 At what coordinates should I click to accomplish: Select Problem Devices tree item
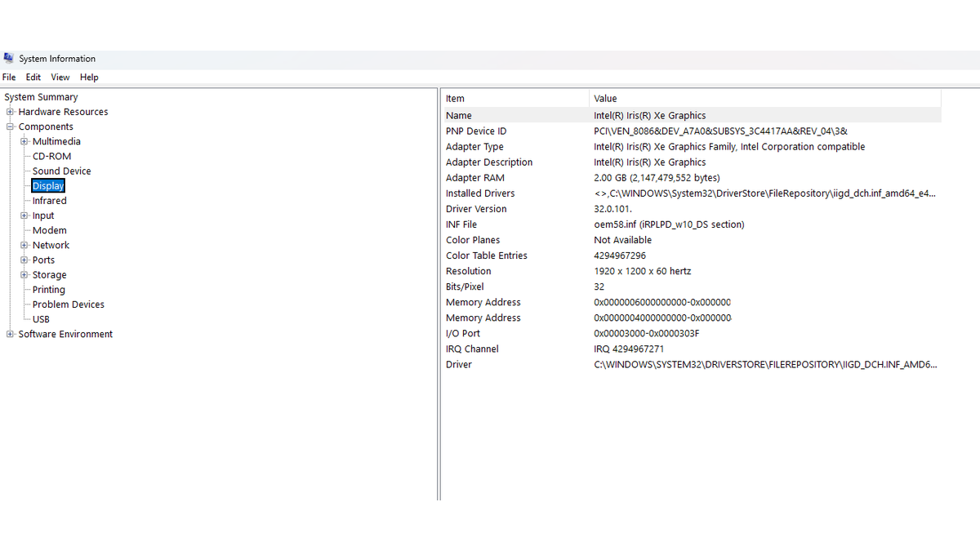(x=69, y=304)
